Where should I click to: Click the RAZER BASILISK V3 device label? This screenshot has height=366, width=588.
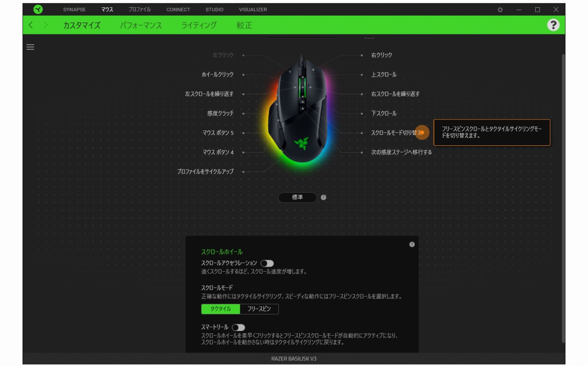point(294,359)
